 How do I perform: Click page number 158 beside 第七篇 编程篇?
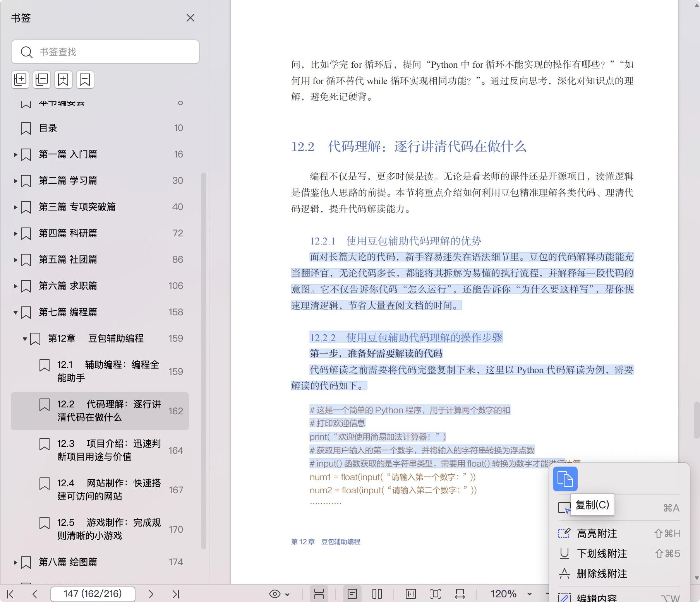(x=176, y=312)
